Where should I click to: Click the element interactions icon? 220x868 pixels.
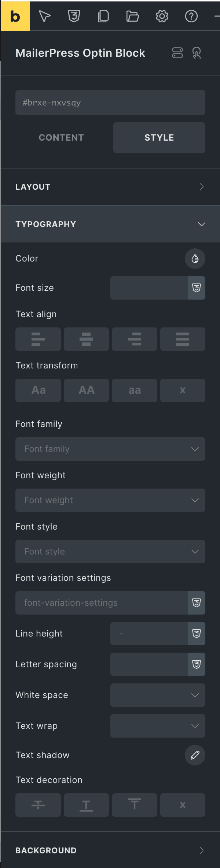[197, 53]
